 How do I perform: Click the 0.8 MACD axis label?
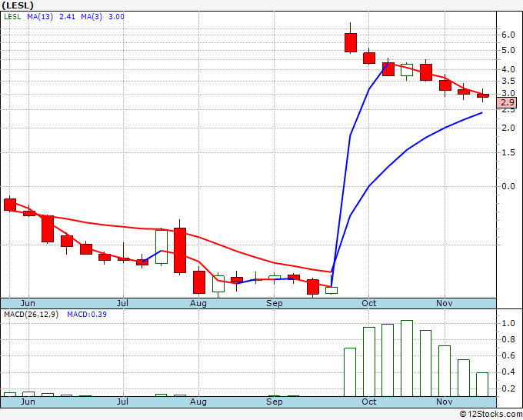pos(508,339)
